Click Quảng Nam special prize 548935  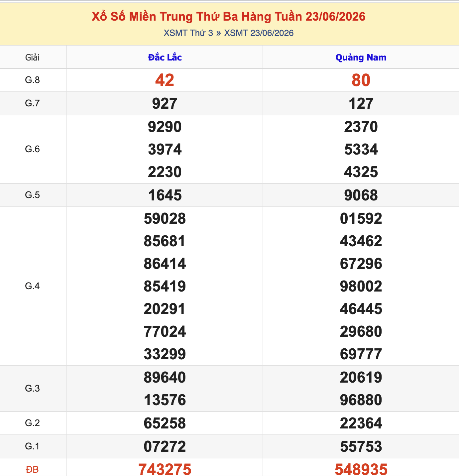tap(361, 469)
